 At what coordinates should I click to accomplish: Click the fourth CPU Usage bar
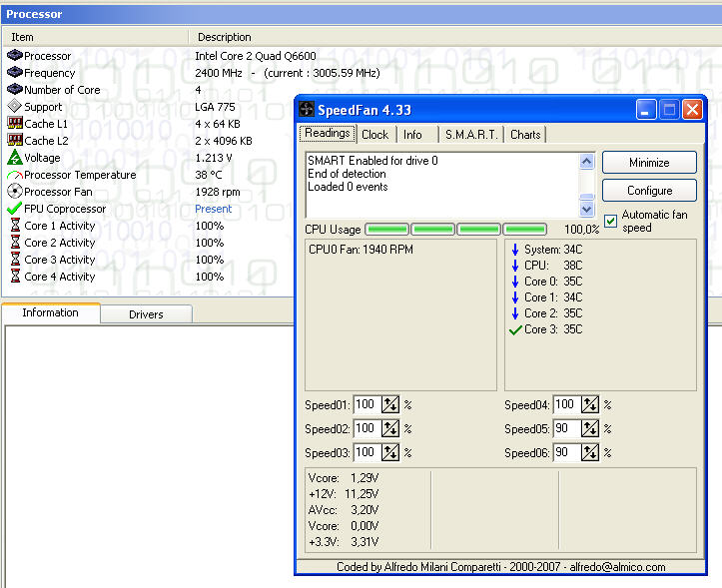click(525, 229)
